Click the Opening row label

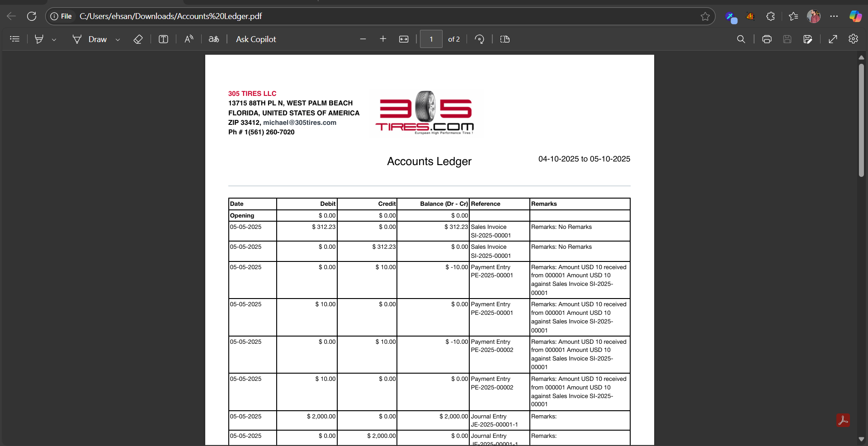point(242,216)
